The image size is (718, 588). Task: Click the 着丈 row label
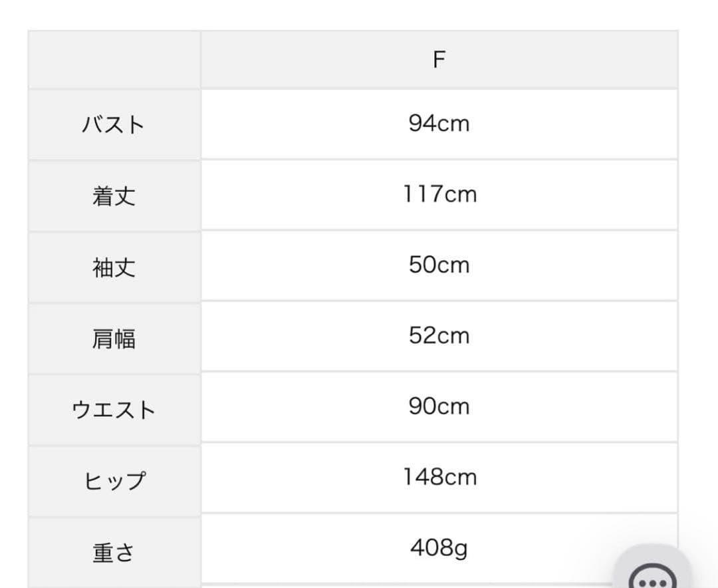pyautogui.click(x=113, y=194)
